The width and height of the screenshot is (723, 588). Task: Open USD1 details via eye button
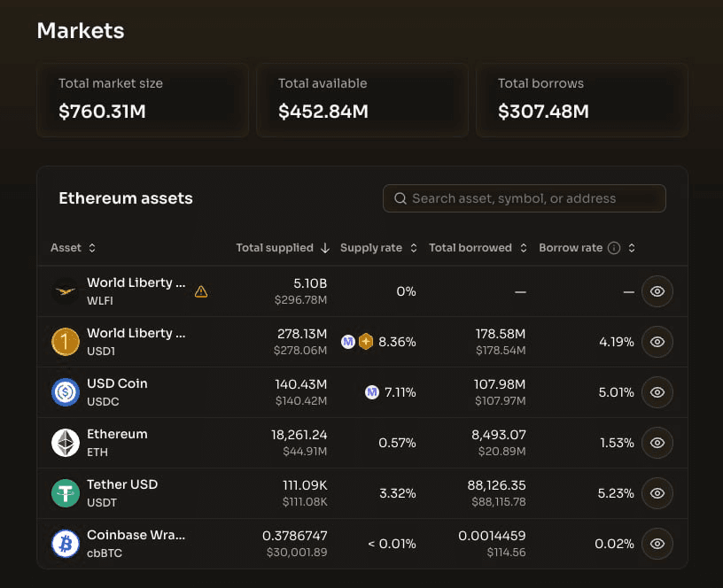click(x=657, y=342)
